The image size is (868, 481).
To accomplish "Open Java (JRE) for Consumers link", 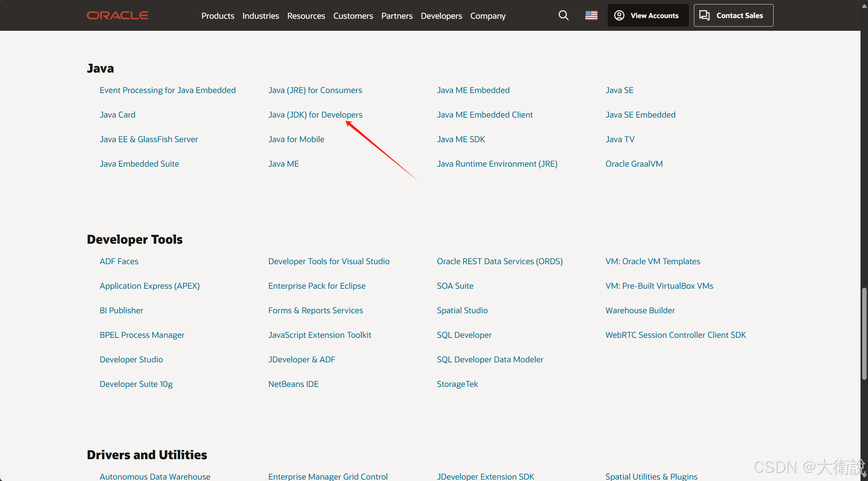I will [x=315, y=90].
